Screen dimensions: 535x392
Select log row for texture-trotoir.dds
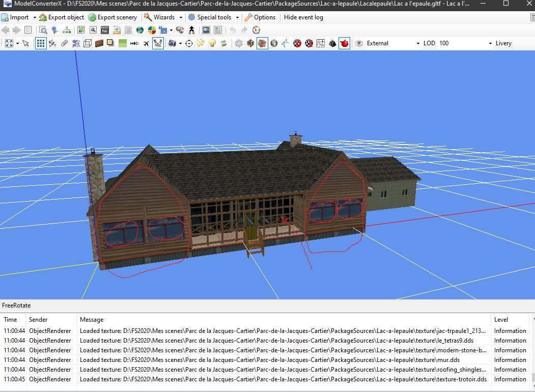265,379
